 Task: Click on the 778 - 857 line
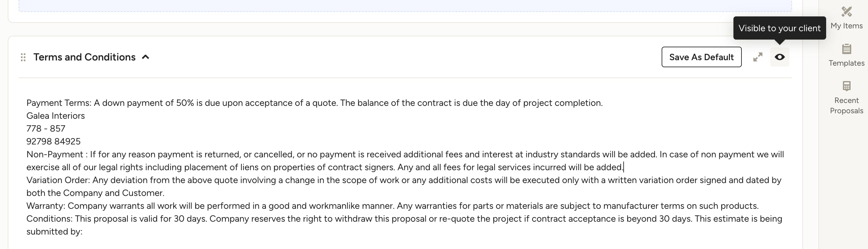(46, 129)
